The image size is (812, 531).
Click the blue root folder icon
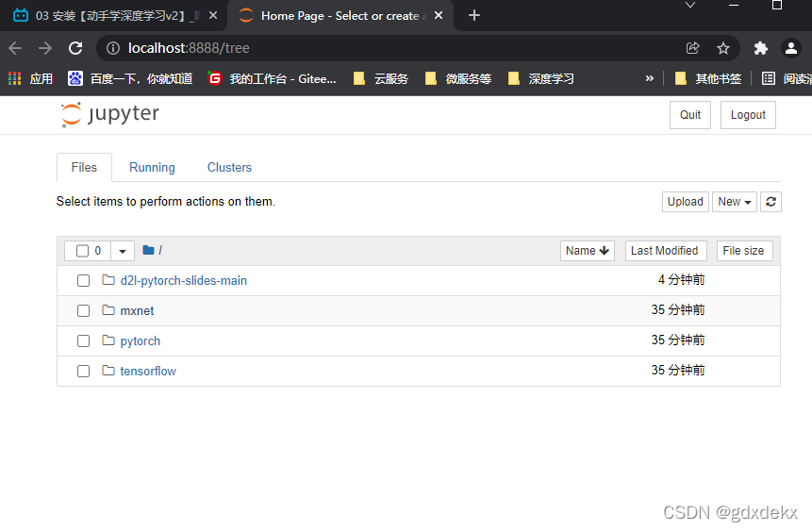(148, 250)
